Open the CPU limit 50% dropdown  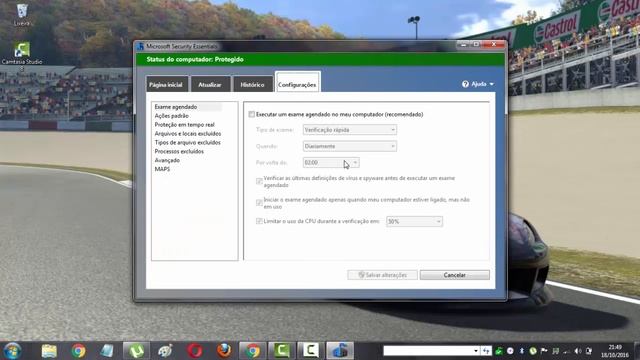(x=414, y=222)
